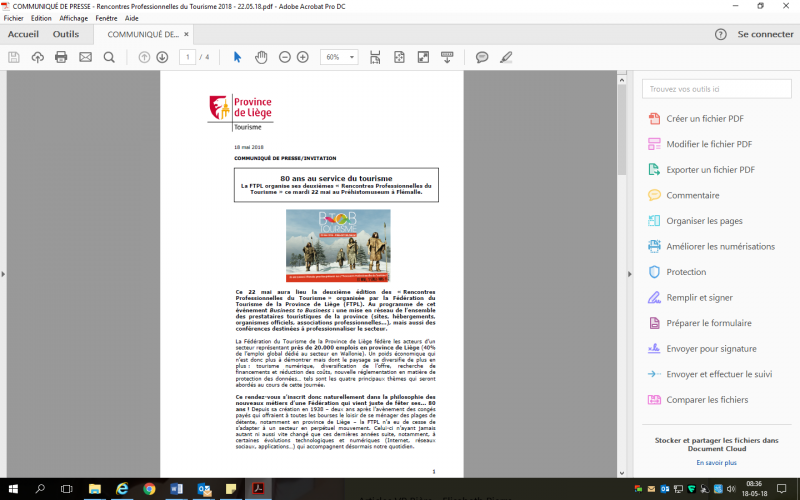Switch to the Outils tab
The height and width of the screenshot is (500, 800).
point(66,34)
